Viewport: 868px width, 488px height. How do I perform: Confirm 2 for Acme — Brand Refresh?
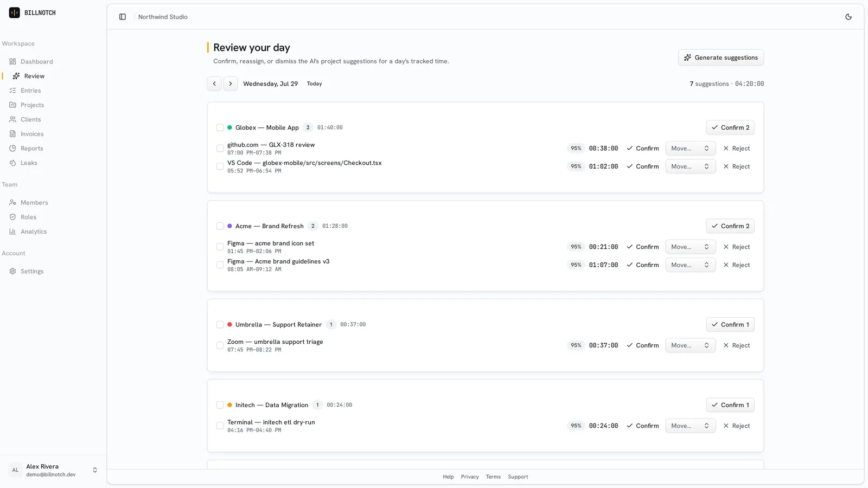pos(730,226)
